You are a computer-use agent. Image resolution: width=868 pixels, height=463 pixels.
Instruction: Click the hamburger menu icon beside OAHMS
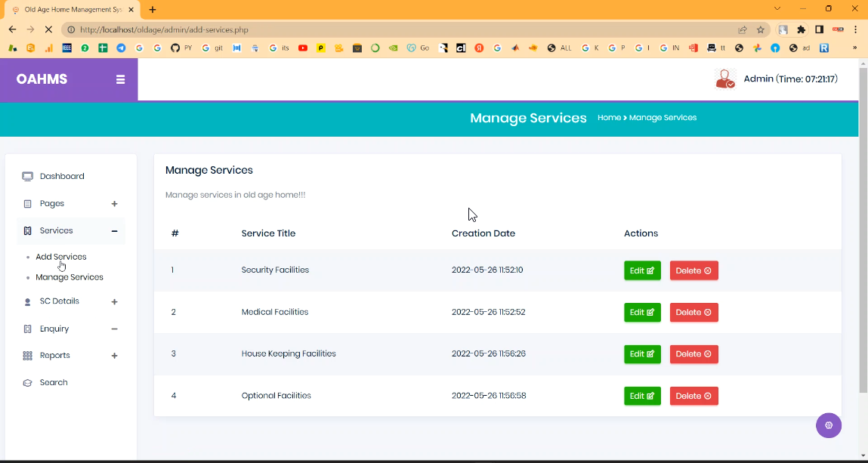coord(120,79)
